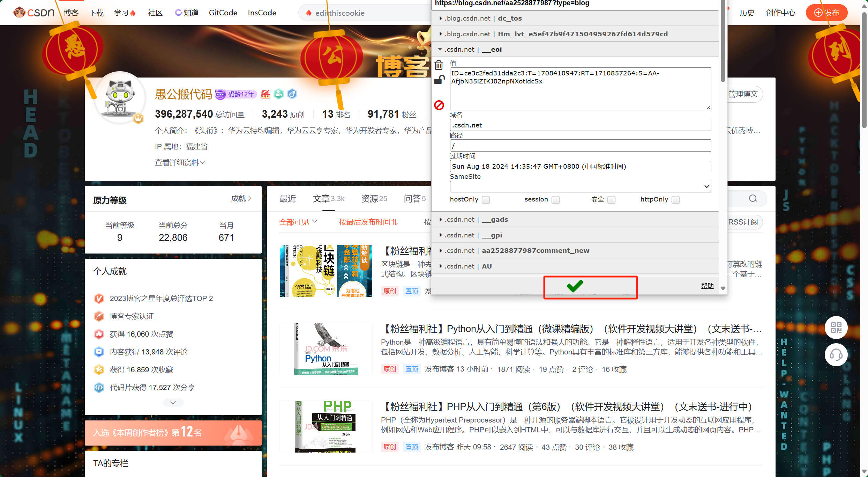Switch to the 资源25 tab
868x477 pixels.
374,198
